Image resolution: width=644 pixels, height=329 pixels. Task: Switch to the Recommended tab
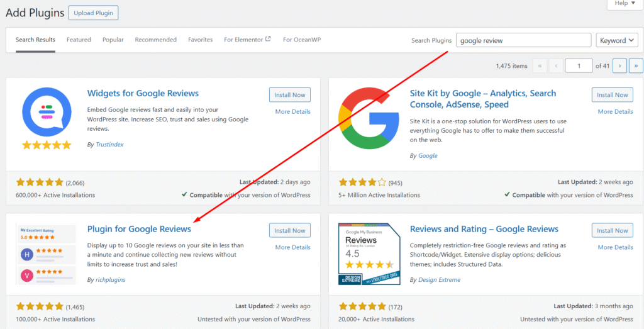click(156, 40)
